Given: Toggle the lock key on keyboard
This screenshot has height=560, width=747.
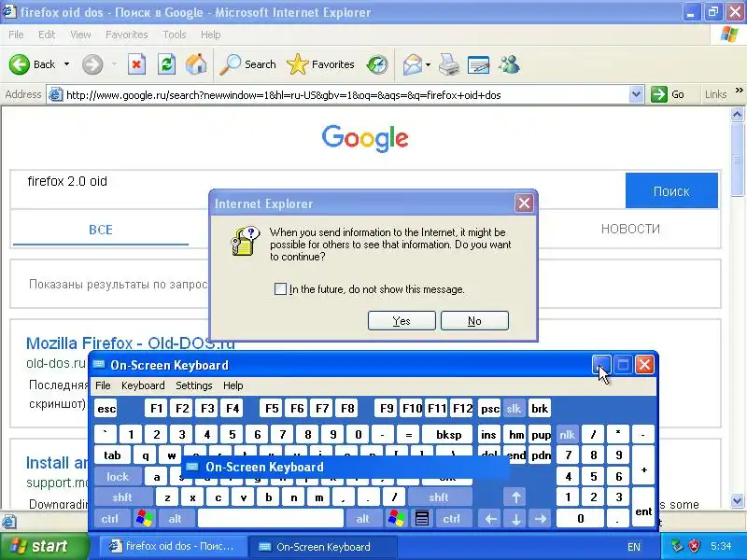Looking at the screenshot, I should pos(118,476).
